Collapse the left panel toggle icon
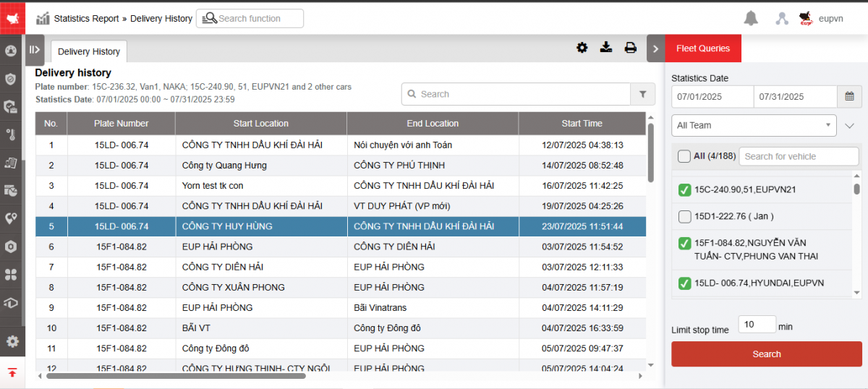The width and height of the screenshot is (868, 389). coord(34,50)
